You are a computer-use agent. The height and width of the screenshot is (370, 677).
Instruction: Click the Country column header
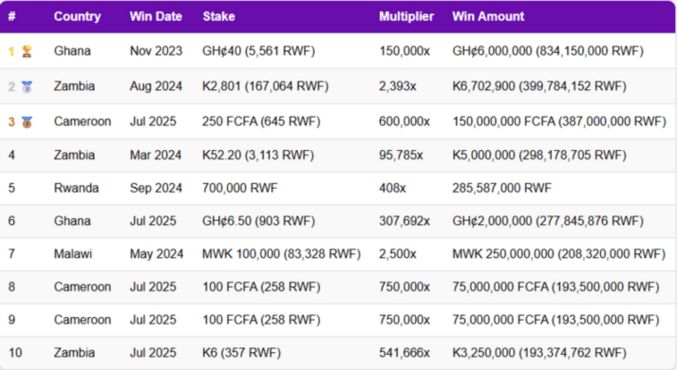pyautogui.click(x=77, y=16)
